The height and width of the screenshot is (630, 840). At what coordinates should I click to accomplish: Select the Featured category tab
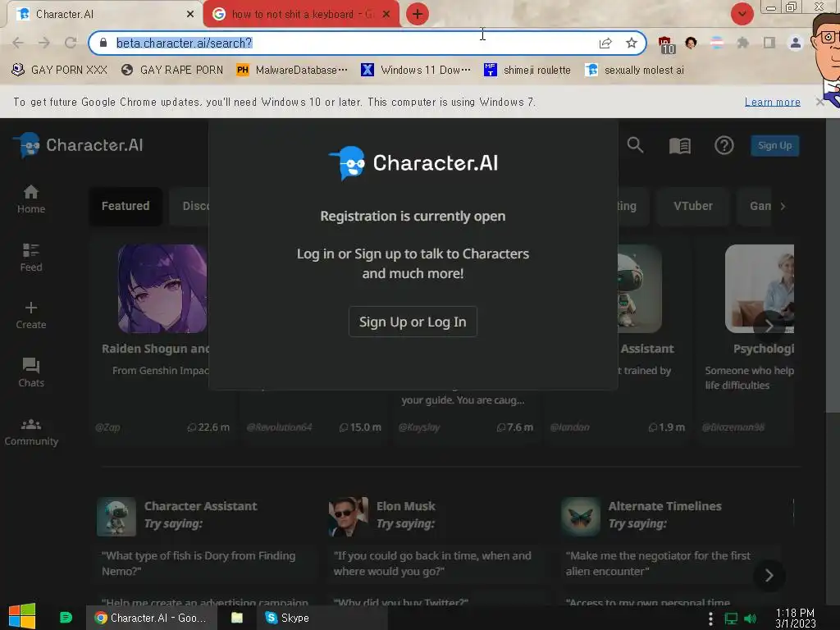[126, 206]
